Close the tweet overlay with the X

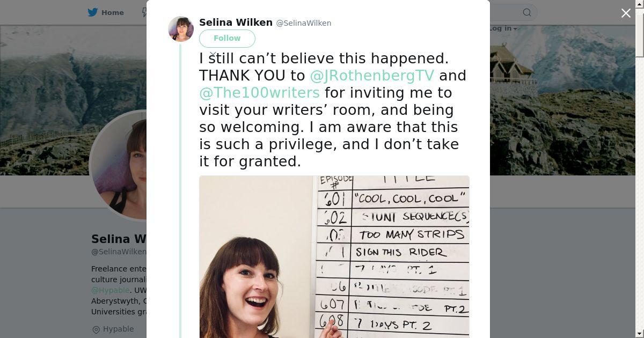(626, 13)
